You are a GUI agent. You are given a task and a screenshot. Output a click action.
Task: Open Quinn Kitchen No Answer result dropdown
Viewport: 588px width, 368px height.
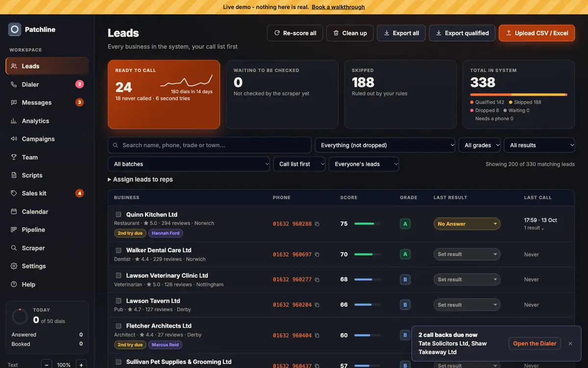(467, 224)
